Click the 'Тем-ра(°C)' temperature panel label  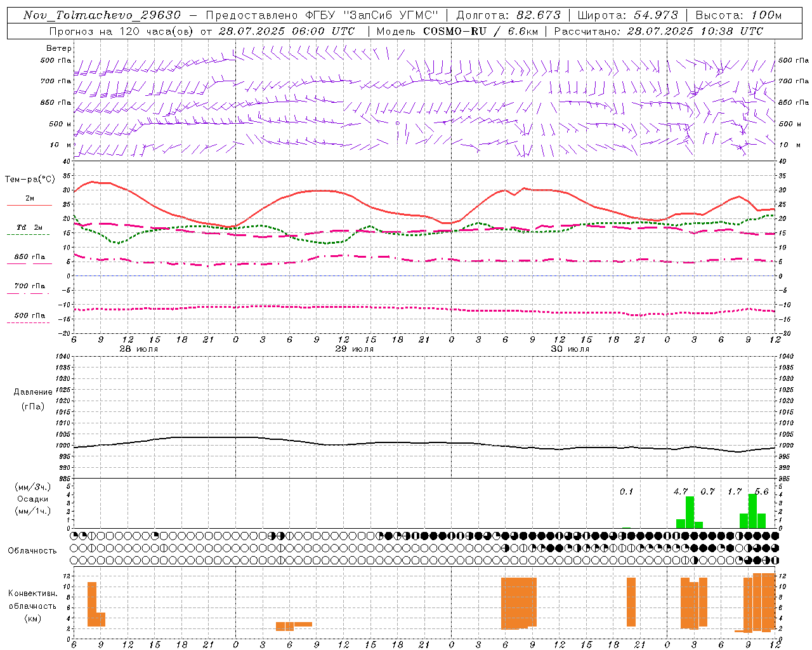click(x=30, y=180)
